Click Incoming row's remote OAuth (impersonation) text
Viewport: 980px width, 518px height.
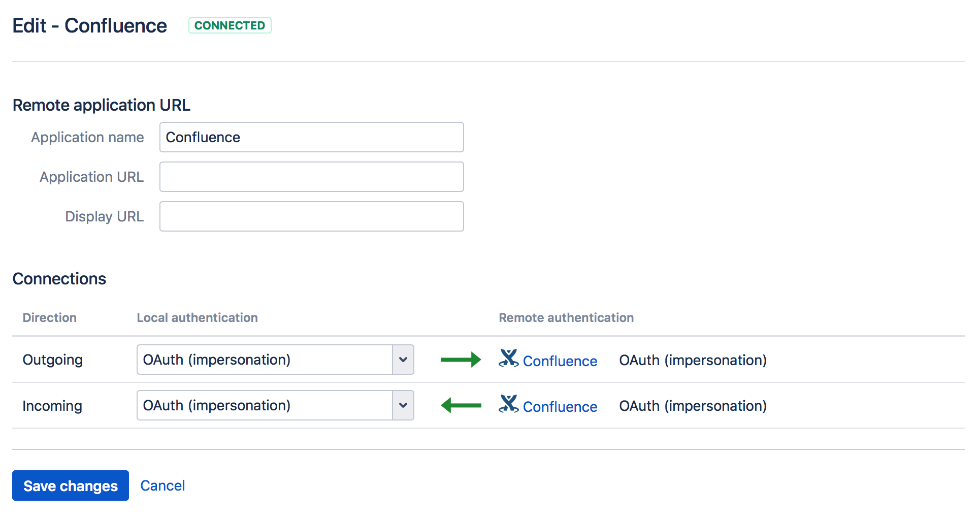[693, 406]
